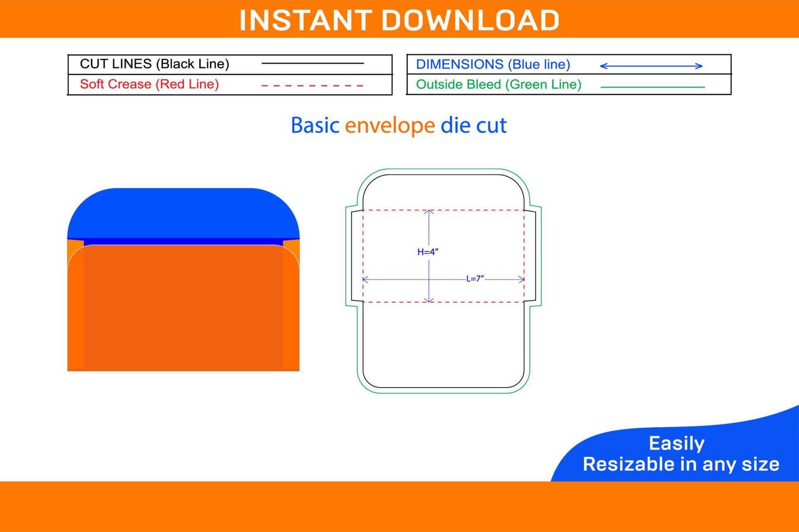Viewport: 799px width, 532px height.
Task: Click the H=4" dimension label
Action: click(428, 252)
